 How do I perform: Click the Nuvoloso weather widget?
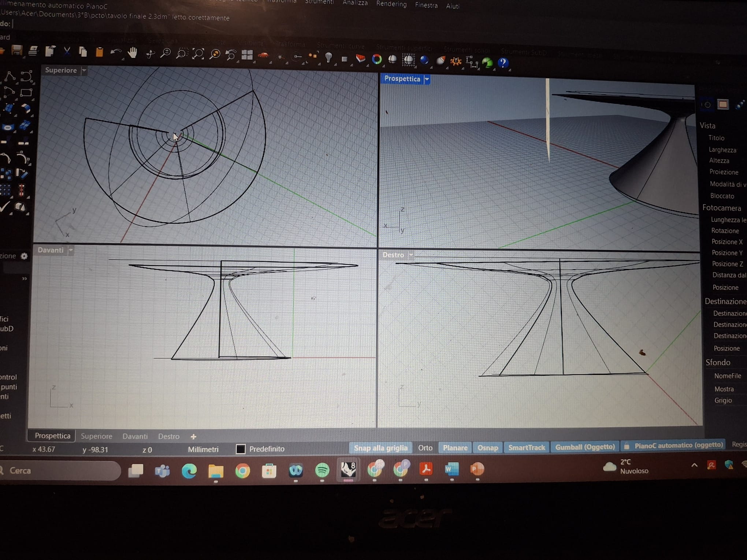click(626, 467)
